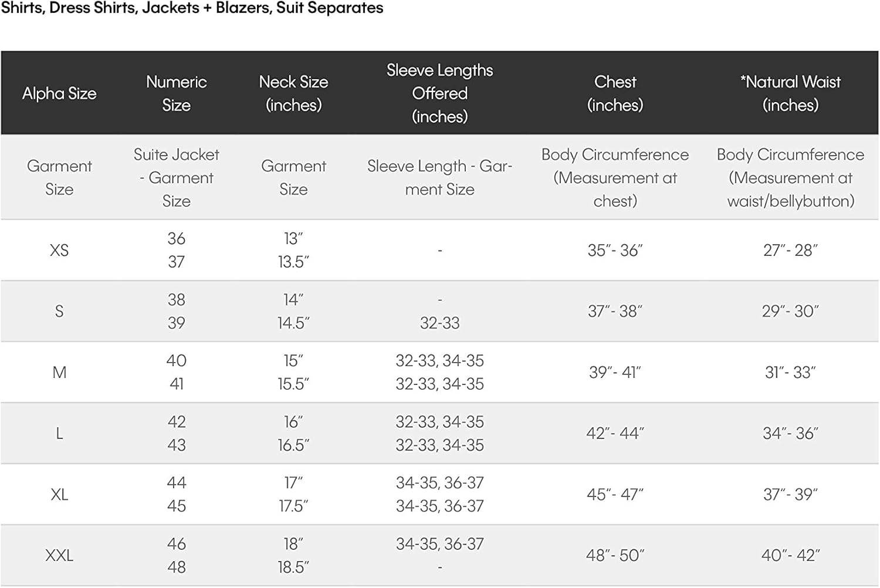880x588 pixels.
Task: Click the 37"- 39" waist measurement cell
Action: [790, 495]
